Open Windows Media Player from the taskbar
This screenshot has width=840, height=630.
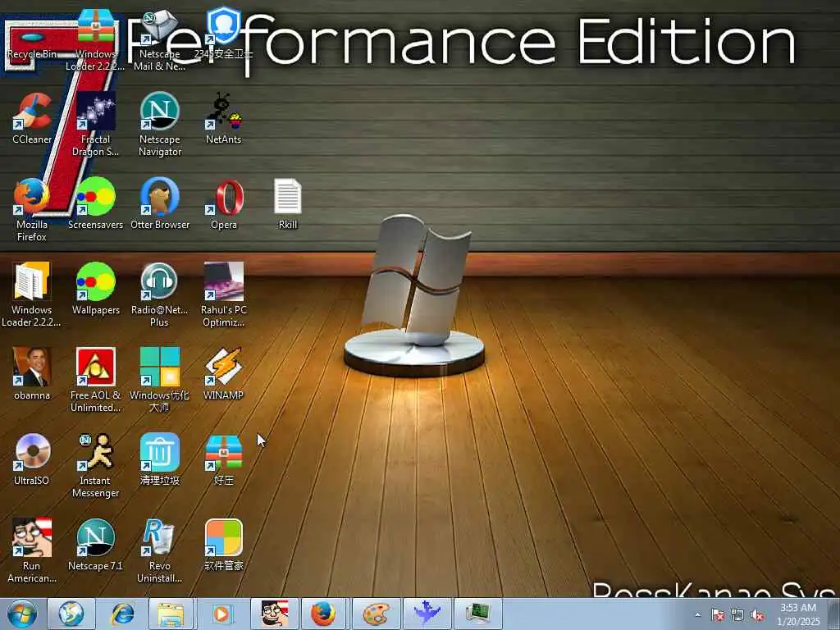(221, 614)
